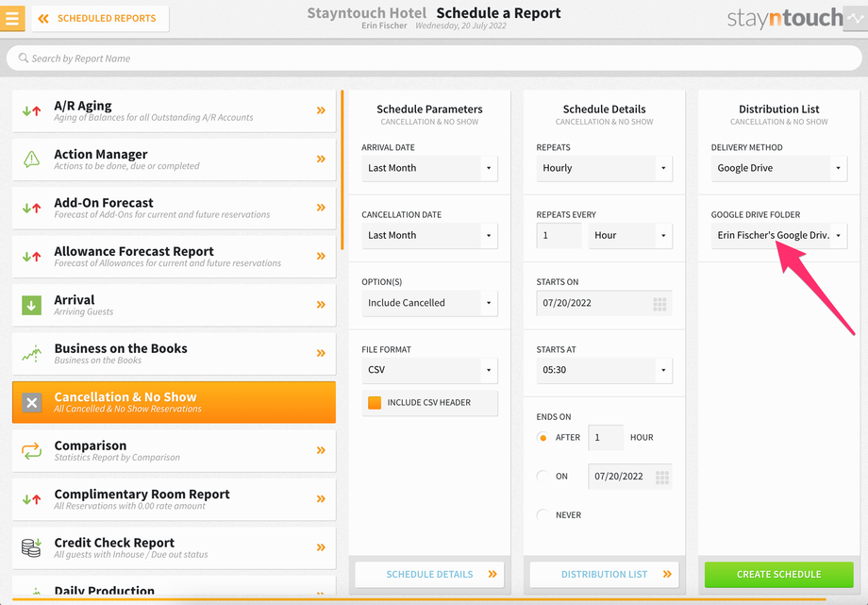Click the green Create Schedule button
Screen dimensions: 868x605
tap(779, 575)
